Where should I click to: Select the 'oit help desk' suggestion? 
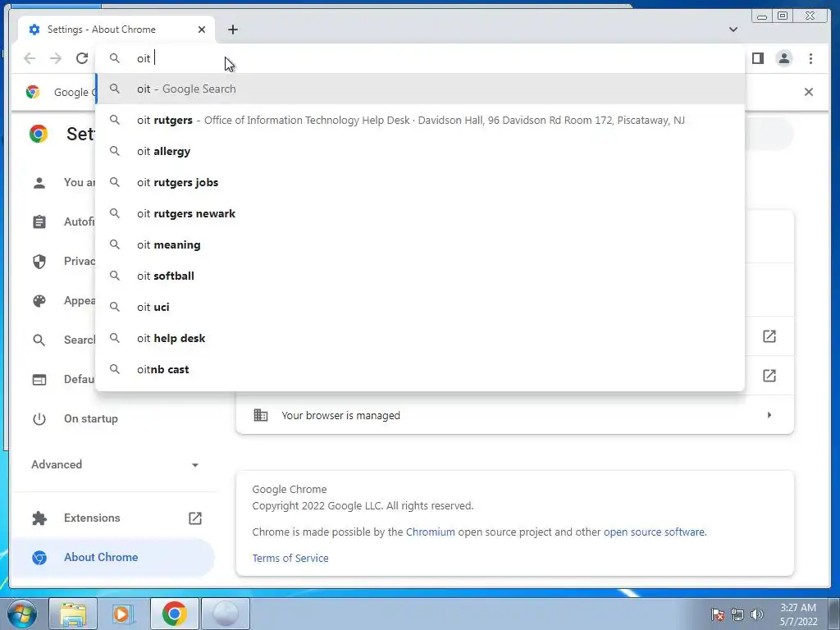coord(420,338)
